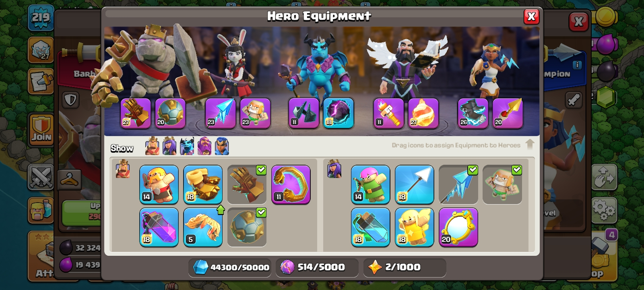Toggle the equipped Spiky Ball in inventory
644x290 pixels.
click(247, 227)
